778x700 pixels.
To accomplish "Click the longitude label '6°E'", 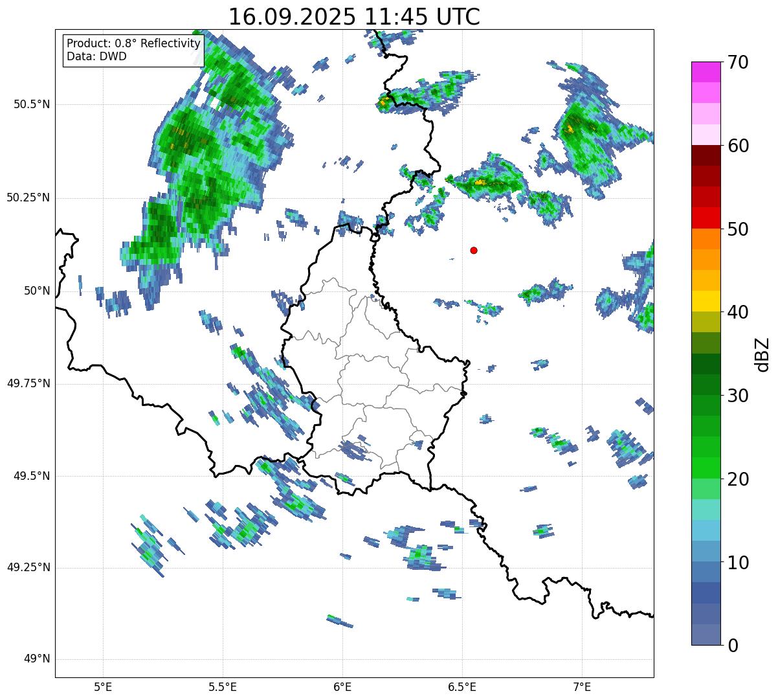I will 342,687.
